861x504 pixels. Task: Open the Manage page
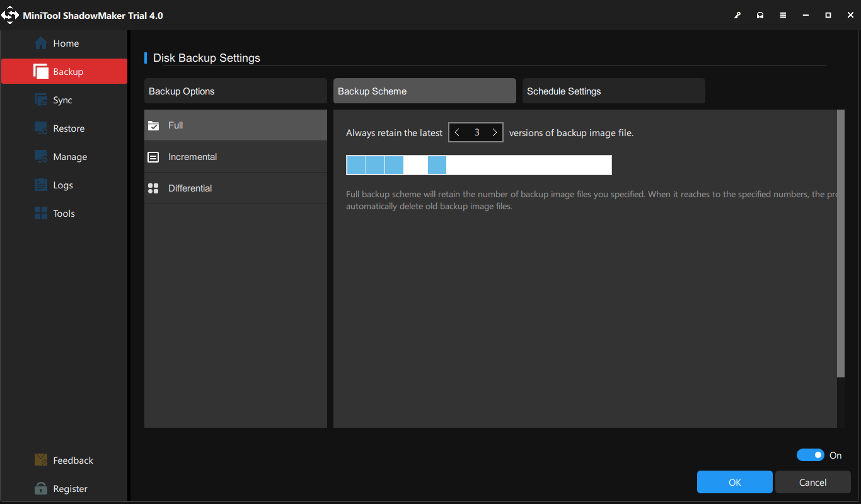pyautogui.click(x=64, y=157)
